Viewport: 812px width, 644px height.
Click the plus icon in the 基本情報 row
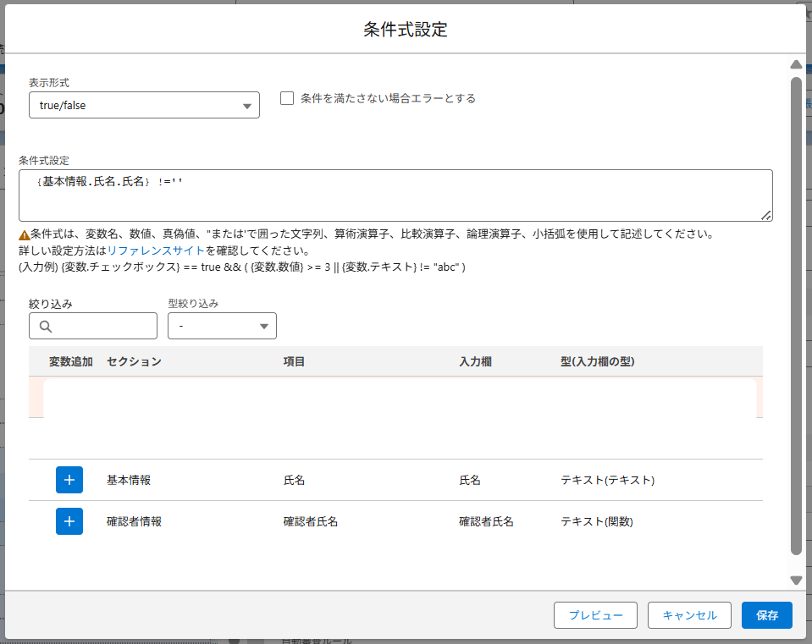click(69, 480)
